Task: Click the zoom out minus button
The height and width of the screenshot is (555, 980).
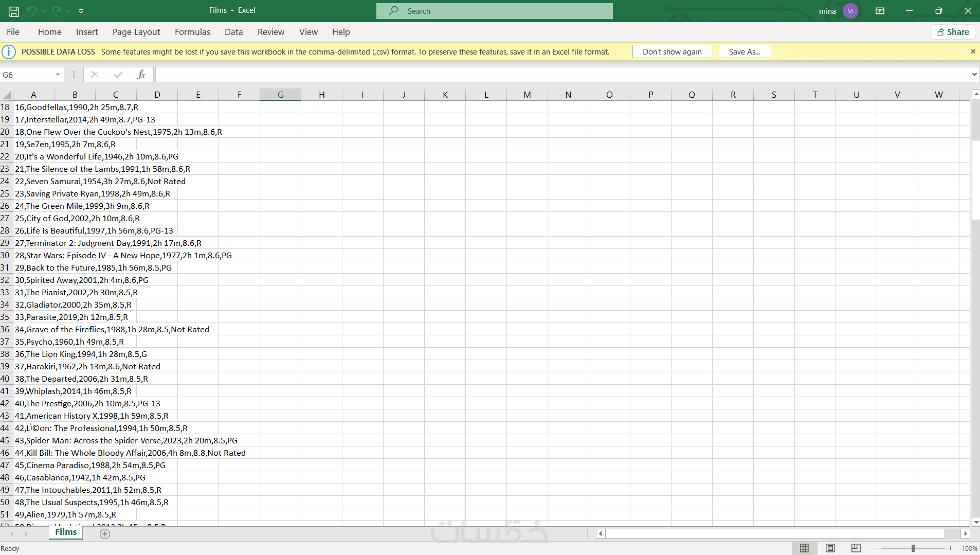Action: 875,548
